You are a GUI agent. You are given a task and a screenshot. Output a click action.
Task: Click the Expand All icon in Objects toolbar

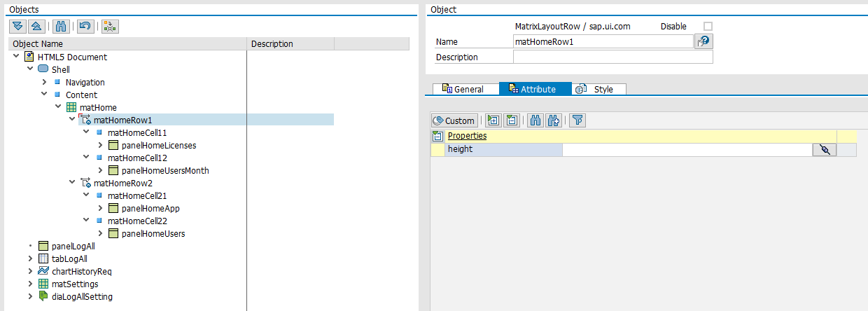(x=18, y=26)
